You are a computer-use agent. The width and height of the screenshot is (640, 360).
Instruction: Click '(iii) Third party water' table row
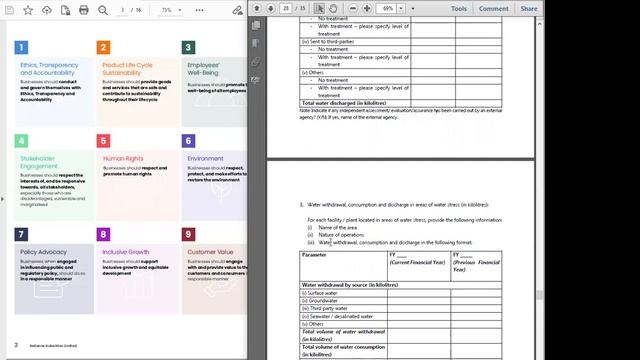point(400,309)
